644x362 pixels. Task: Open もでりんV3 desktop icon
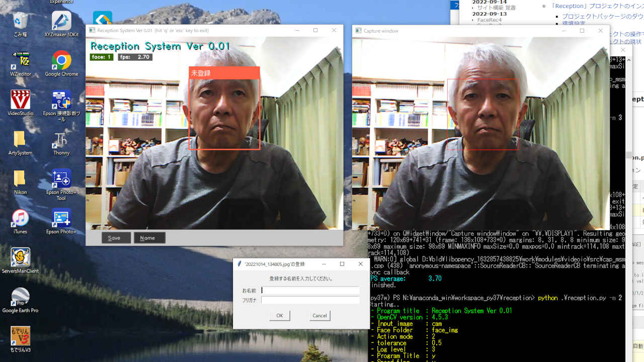[21, 337]
